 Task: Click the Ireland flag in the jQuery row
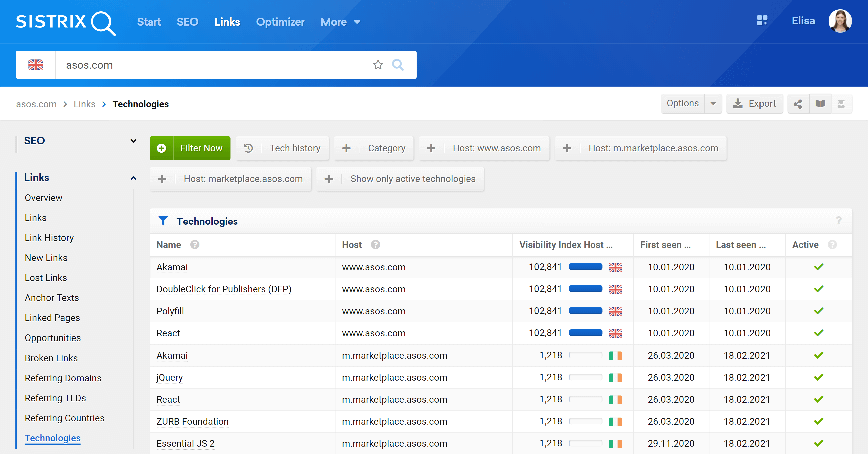[x=615, y=378]
